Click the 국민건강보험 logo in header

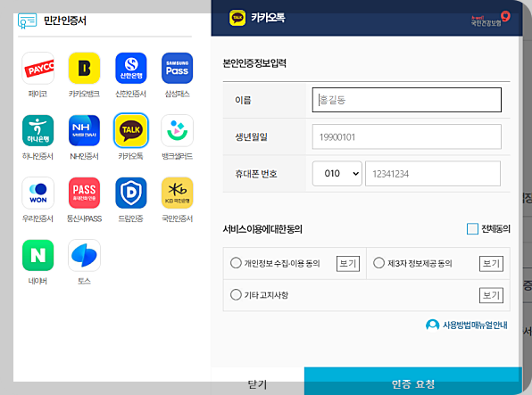click(x=490, y=19)
